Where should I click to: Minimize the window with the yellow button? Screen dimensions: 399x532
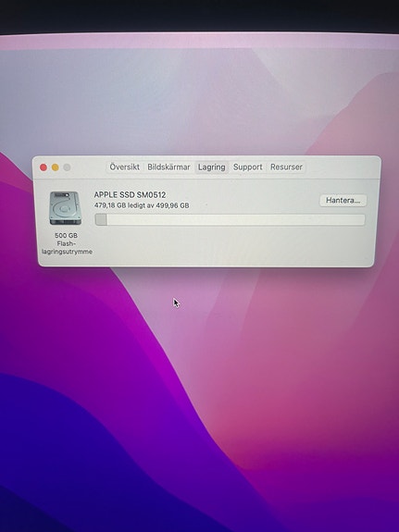coord(55,167)
